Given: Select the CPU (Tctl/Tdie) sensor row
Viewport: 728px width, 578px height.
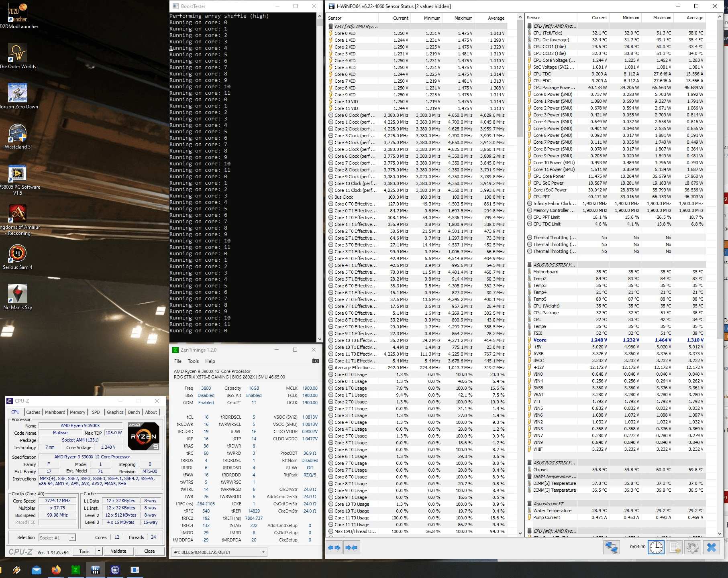Looking at the screenshot, I should coord(616,33).
